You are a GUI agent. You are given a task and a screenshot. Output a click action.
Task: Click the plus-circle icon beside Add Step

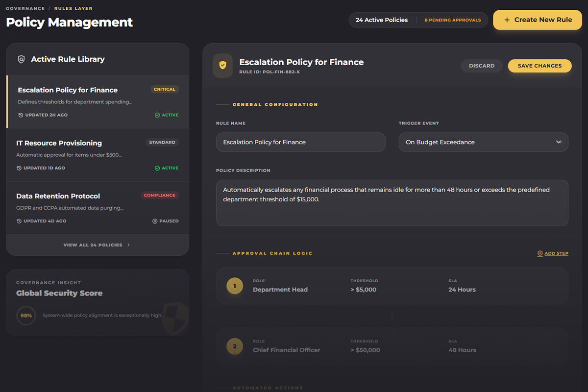540,253
